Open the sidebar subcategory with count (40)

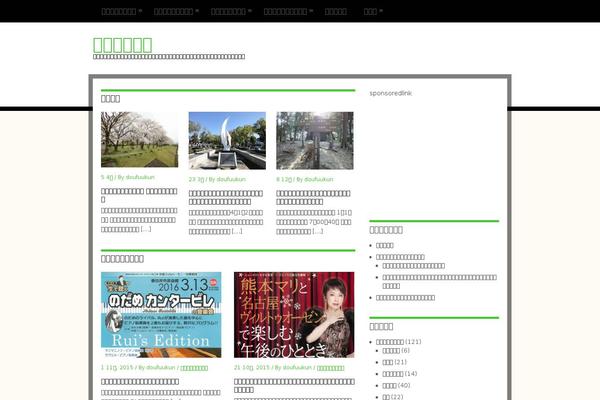point(389,385)
